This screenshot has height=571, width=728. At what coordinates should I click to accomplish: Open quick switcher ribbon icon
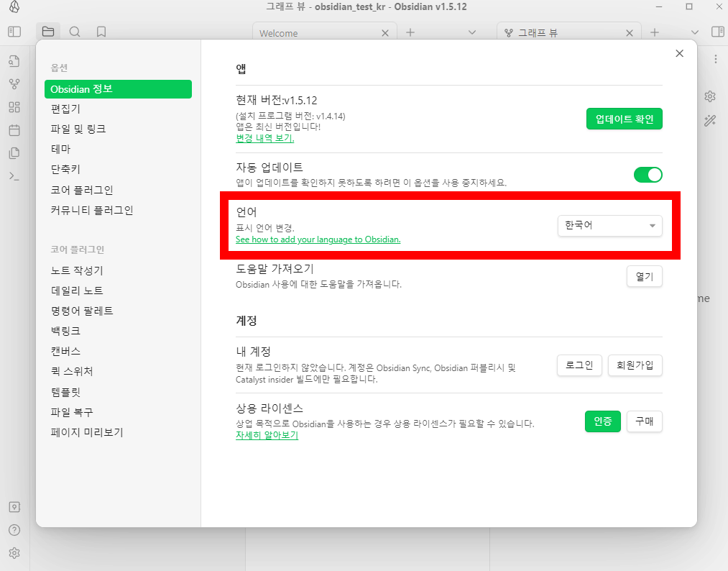pyautogui.click(x=14, y=61)
